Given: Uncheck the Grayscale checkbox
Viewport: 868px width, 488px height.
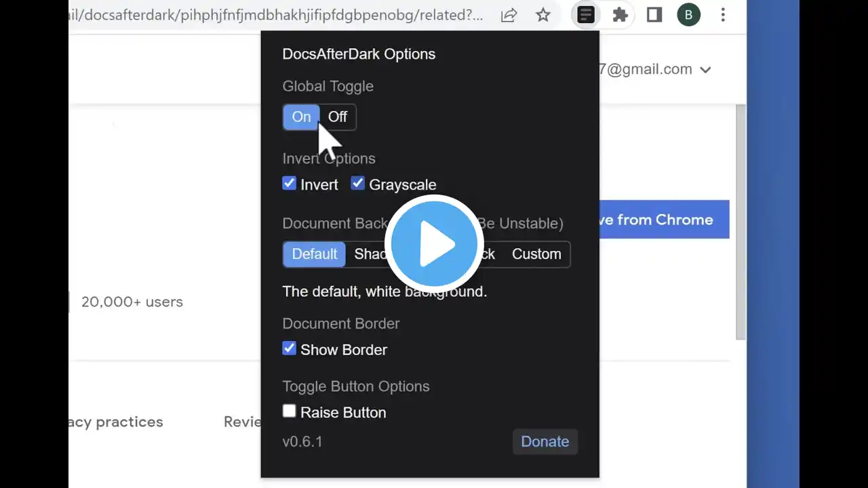Looking at the screenshot, I should click(x=358, y=184).
